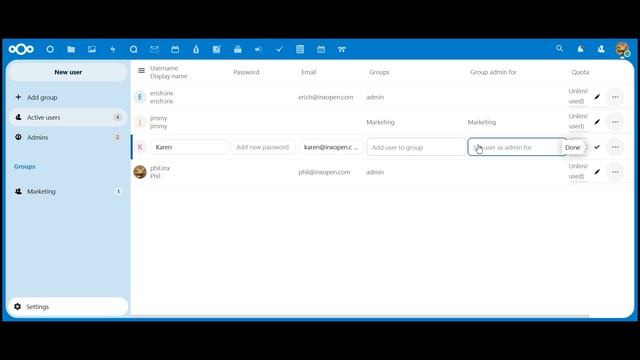Open the three-dot menu for Karen
Image resolution: width=640 pixels, height=360 pixels.
pos(615,147)
